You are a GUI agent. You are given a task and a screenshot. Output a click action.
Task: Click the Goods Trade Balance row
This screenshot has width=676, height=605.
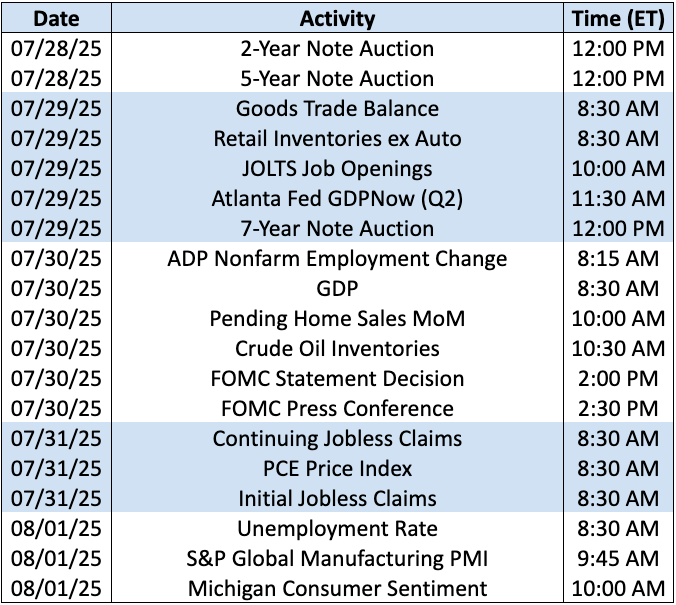337,108
